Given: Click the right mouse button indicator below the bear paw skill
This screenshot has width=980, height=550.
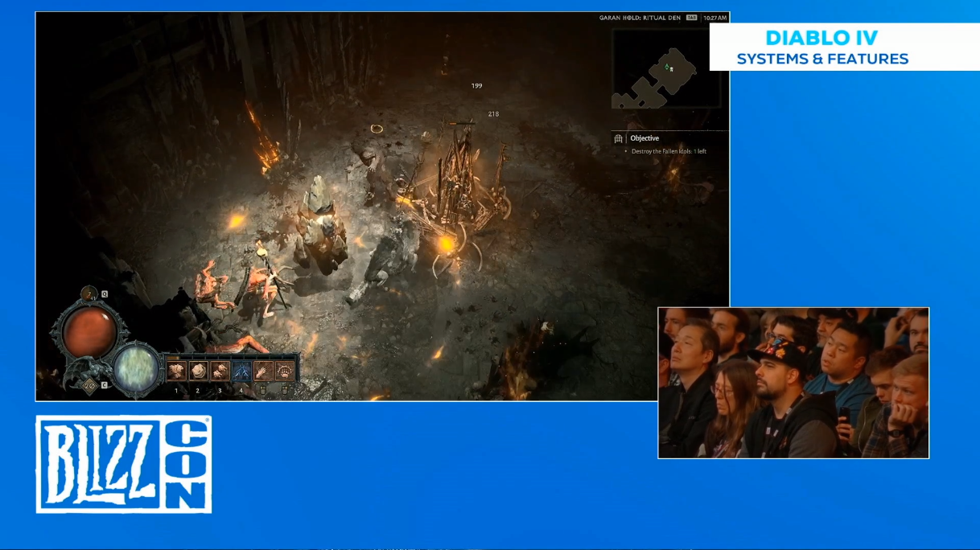Looking at the screenshot, I should point(284,390).
